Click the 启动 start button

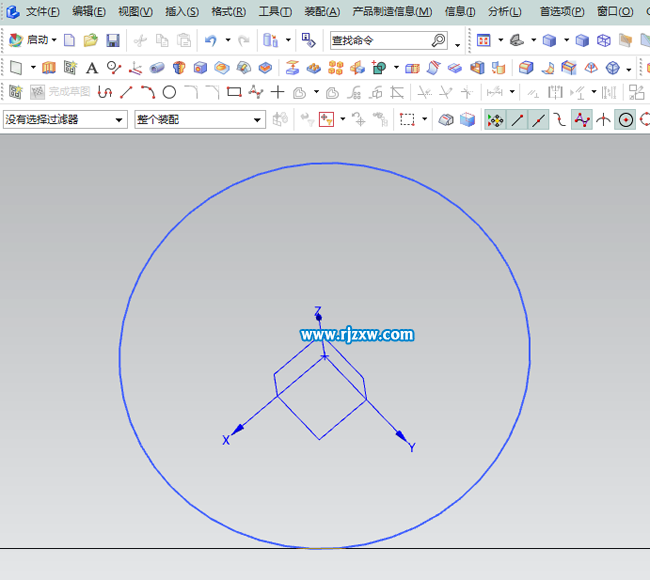coord(33,41)
